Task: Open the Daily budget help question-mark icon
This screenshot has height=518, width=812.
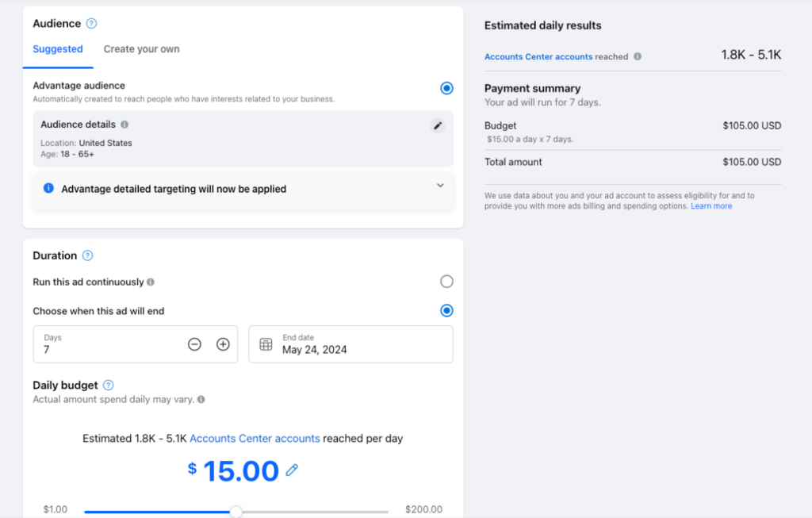Action: tap(108, 385)
